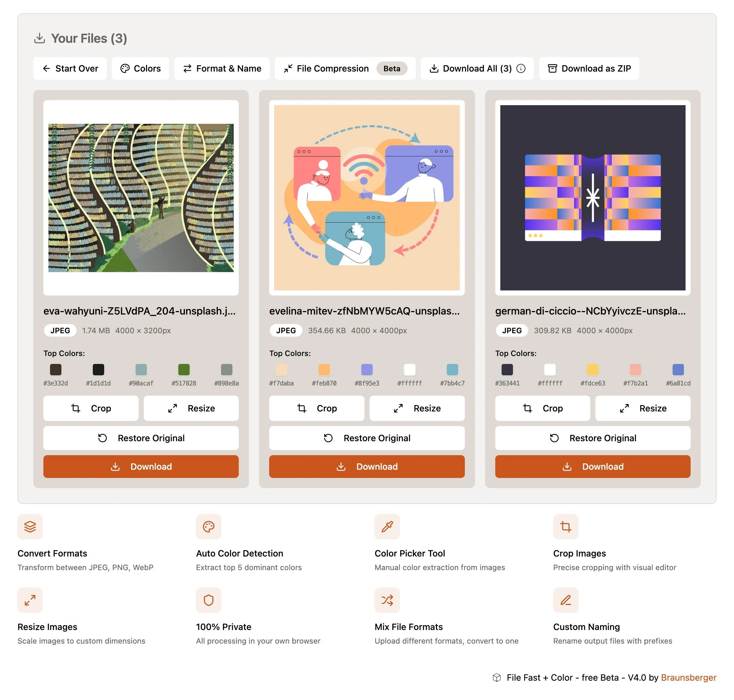734x700 pixels.
Task: Click the 100% Private shield icon
Action: click(x=208, y=600)
